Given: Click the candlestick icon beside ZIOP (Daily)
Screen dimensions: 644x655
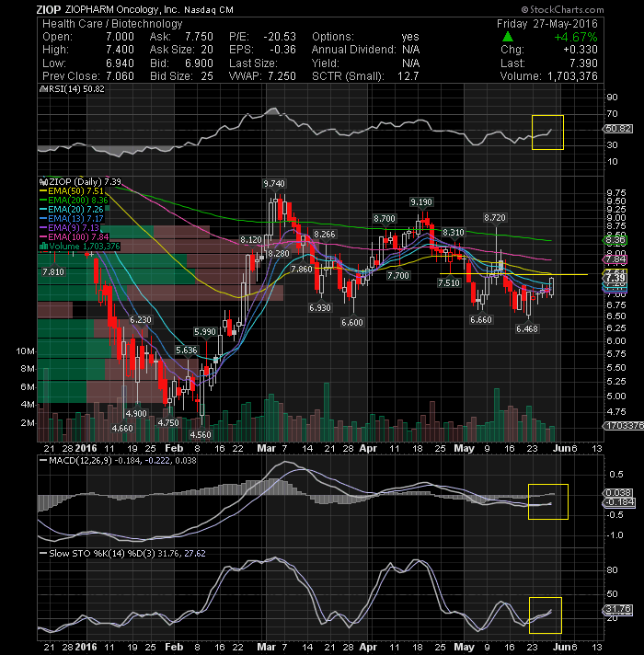Looking at the screenshot, I should [x=42, y=182].
